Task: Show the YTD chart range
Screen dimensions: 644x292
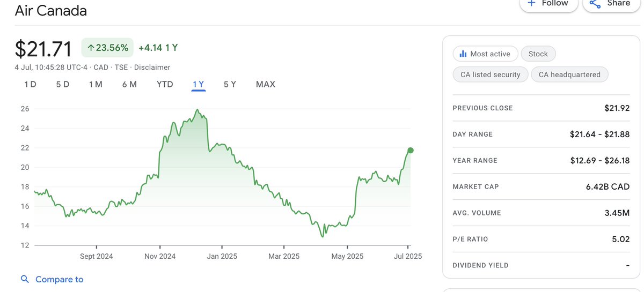Action: tap(165, 84)
